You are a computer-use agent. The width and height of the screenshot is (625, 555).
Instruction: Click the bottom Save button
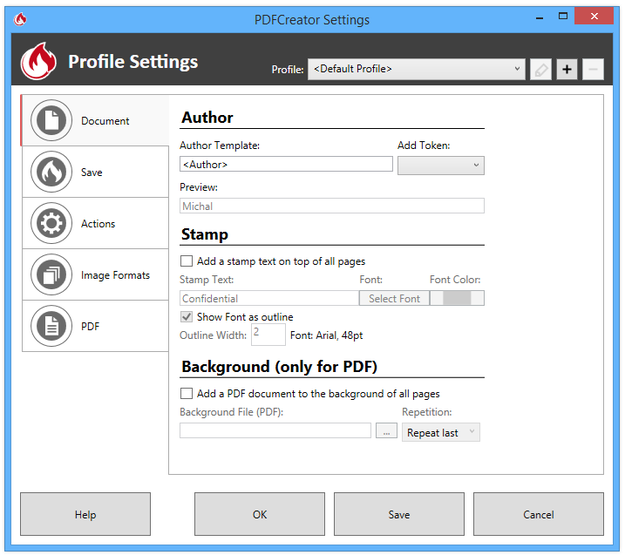[399, 514]
